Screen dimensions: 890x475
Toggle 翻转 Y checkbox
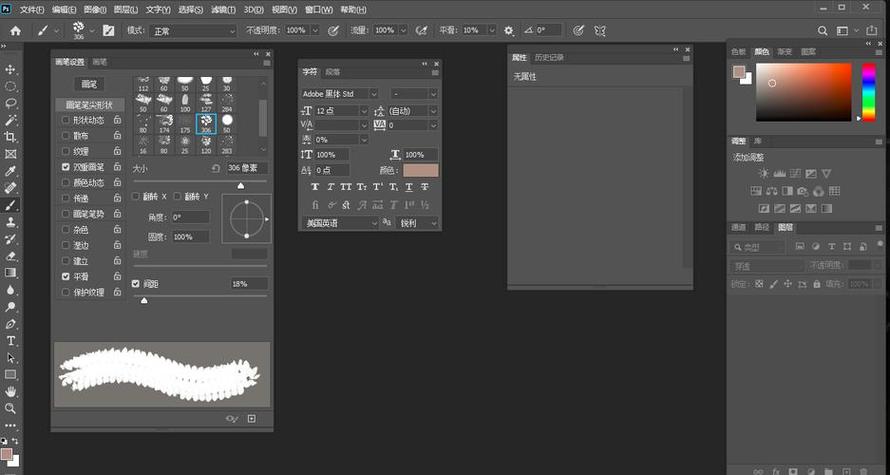point(177,196)
